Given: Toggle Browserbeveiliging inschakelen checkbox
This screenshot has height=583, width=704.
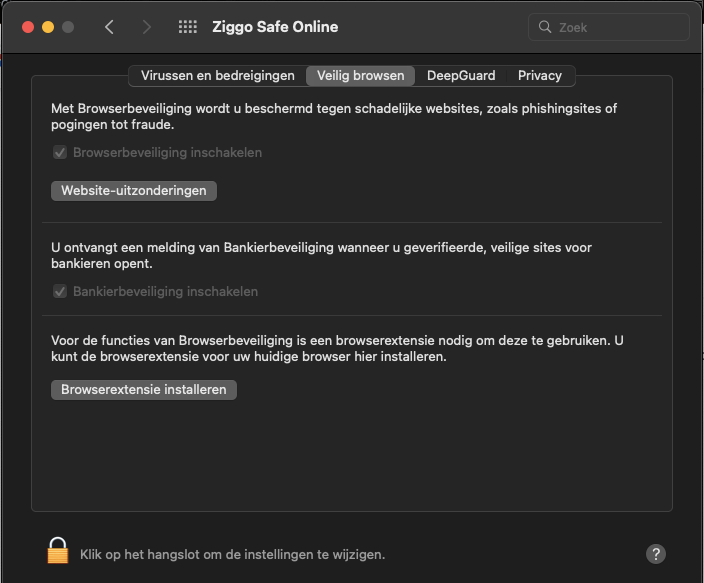Looking at the screenshot, I should point(60,152).
